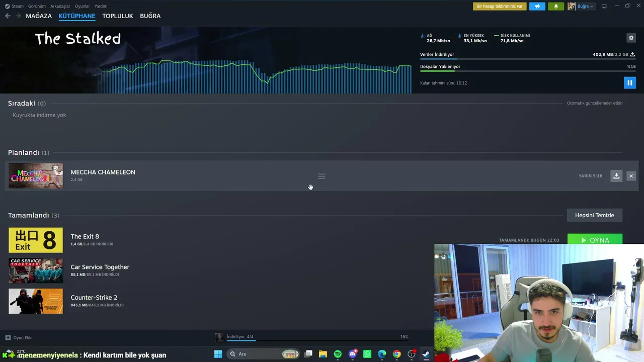Open The Stalked game title
This screenshot has width=644, height=362.
78,39
